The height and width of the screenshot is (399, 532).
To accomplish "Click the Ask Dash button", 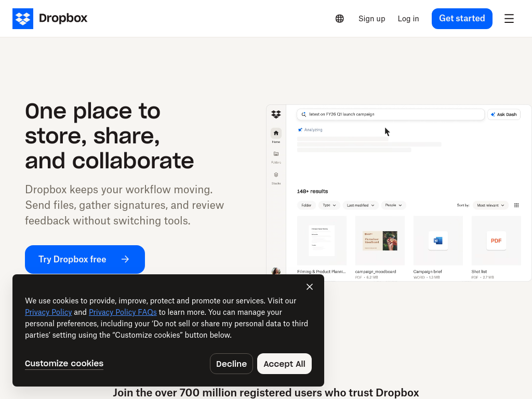I will (504, 115).
